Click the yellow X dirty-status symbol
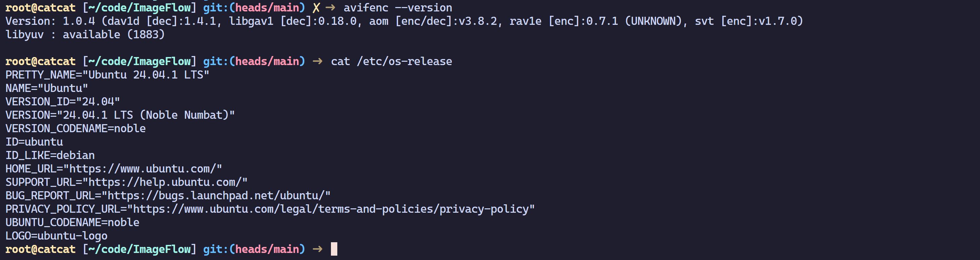The image size is (980, 260). click(x=316, y=8)
